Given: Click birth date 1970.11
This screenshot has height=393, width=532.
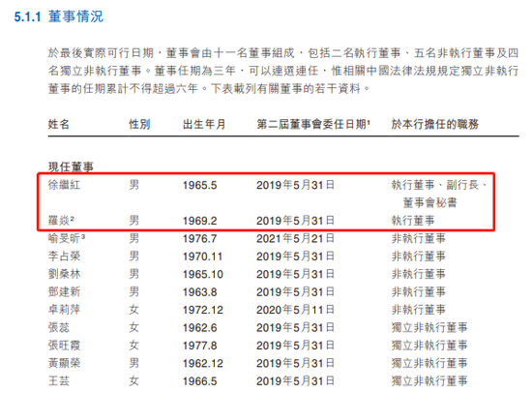Looking at the screenshot, I should 202,257.
